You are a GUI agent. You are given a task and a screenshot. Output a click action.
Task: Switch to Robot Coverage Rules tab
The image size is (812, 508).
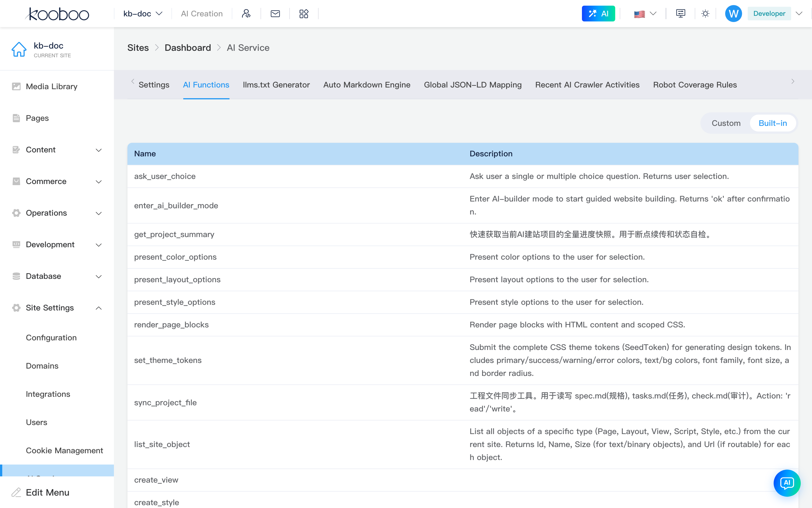point(695,85)
